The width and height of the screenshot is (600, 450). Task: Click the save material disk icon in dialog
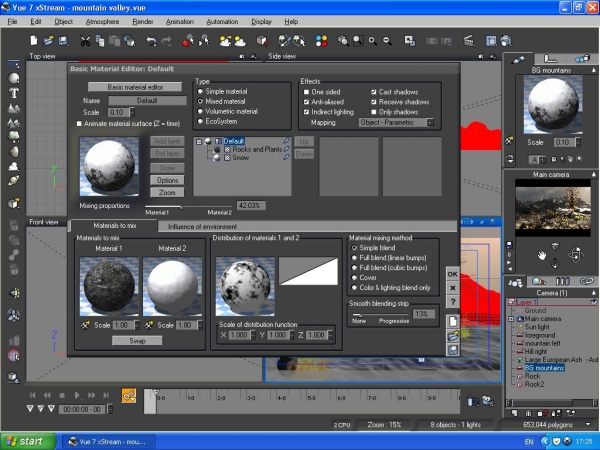(x=453, y=350)
